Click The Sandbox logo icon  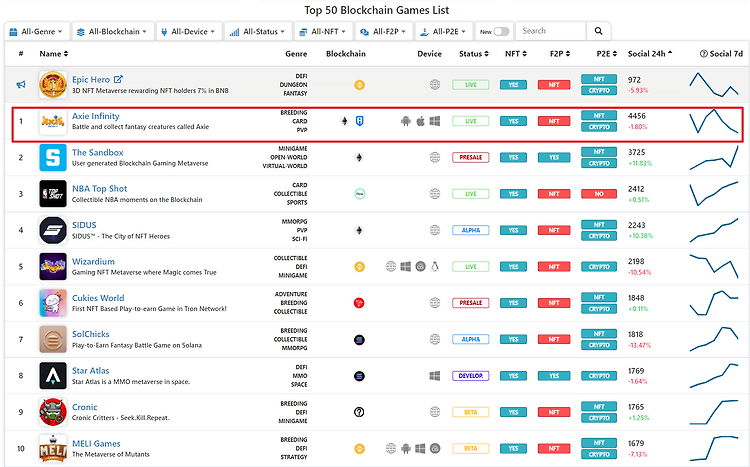coord(53,157)
